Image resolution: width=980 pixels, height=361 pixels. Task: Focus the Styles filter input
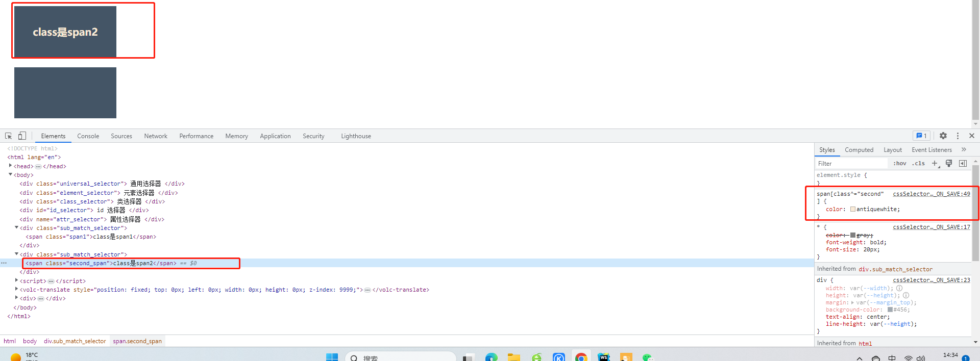851,163
